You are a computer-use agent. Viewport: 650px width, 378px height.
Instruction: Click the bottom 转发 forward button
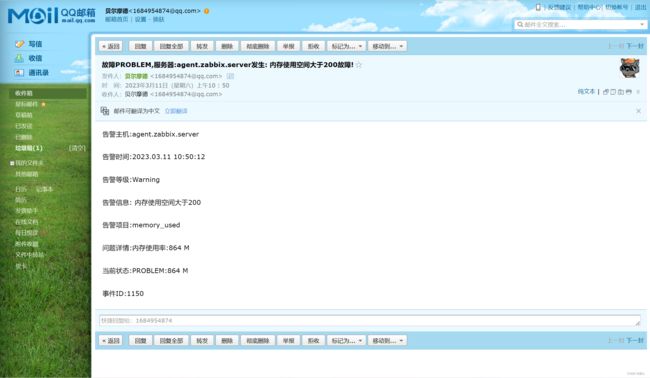pos(202,340)
